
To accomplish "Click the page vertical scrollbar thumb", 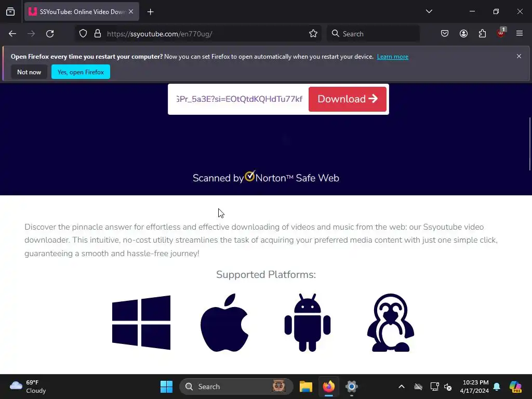I will coord(530,144).
